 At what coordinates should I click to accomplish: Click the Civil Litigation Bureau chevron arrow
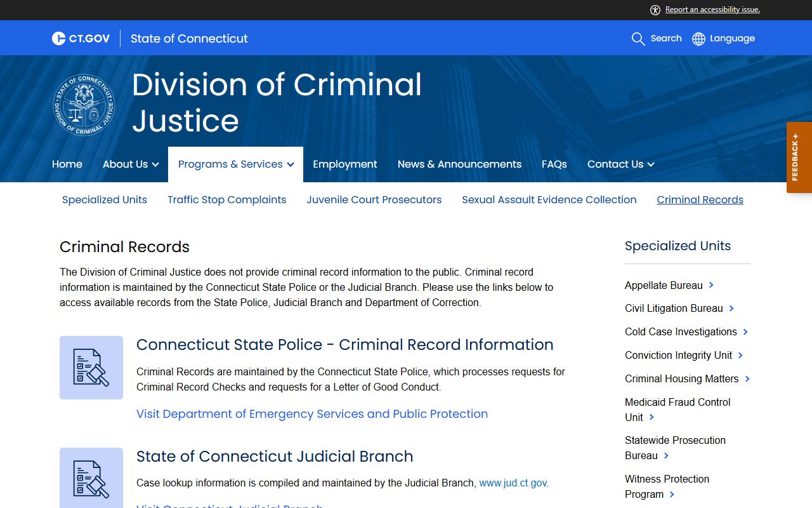tap(731, 308)
